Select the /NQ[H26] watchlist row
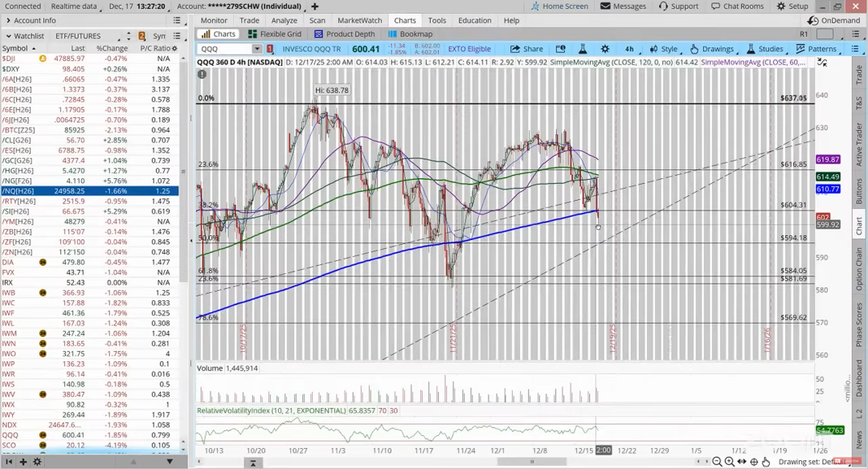The image size is (868, 469). pos(89,191)
